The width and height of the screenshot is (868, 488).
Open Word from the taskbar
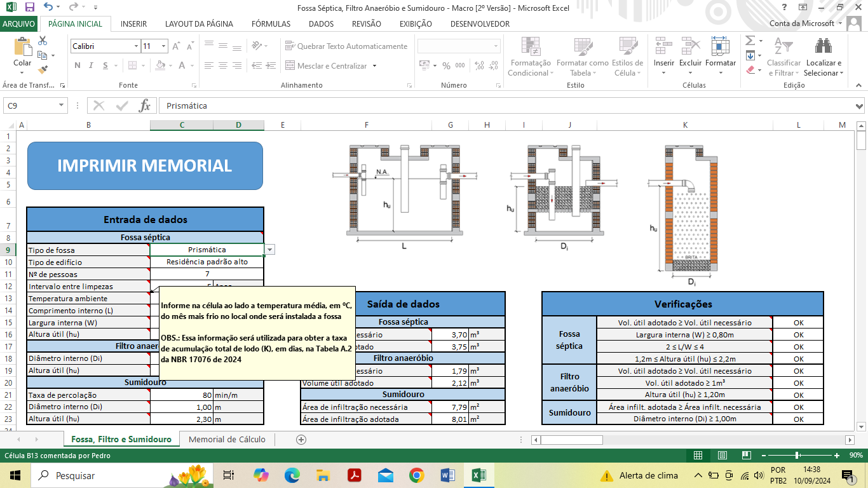[447, 475]
